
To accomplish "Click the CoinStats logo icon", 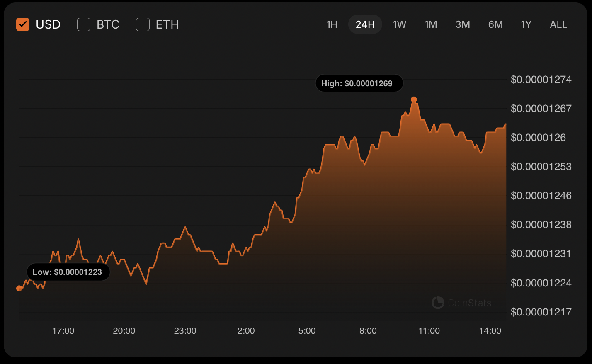I will tap(438, 303).
